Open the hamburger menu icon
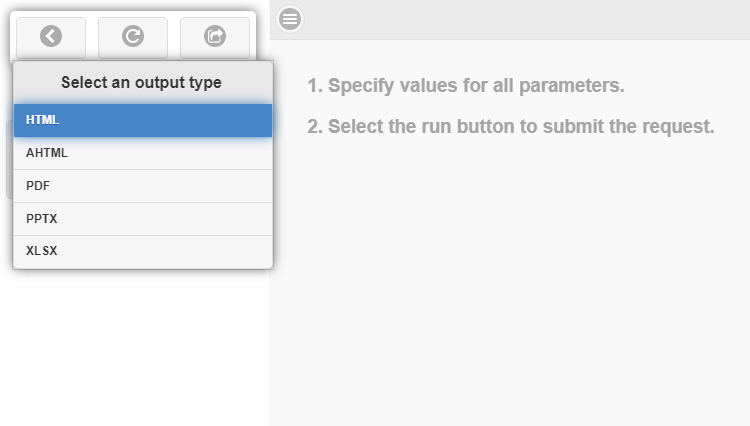Image resolution: width=750 pixels, height=426 pixels. pyautogui.click(x=290, y=18)
